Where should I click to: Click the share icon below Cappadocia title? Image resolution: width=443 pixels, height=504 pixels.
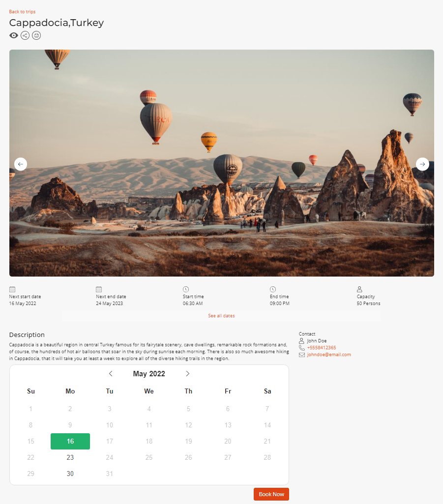click(x=25, y=35)
